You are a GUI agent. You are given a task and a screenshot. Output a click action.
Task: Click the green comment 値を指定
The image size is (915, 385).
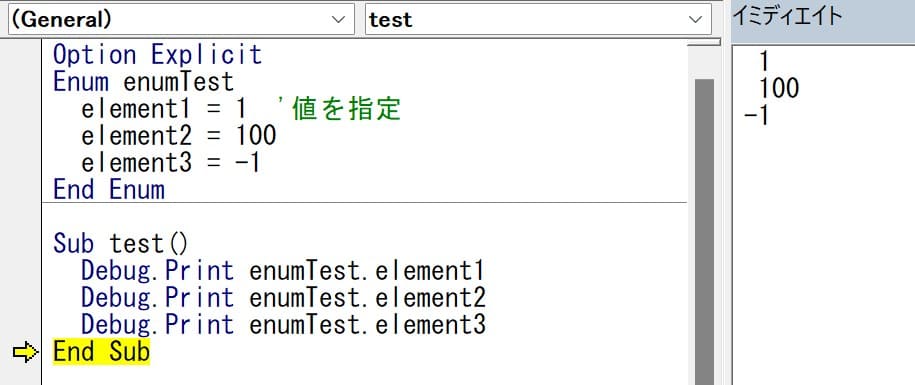[x=341, y=109]
